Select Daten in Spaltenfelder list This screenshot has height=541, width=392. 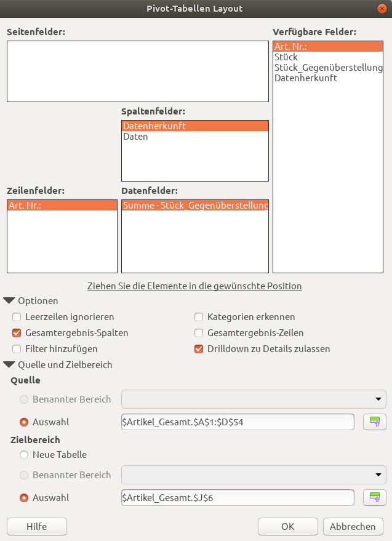(135, 137)
